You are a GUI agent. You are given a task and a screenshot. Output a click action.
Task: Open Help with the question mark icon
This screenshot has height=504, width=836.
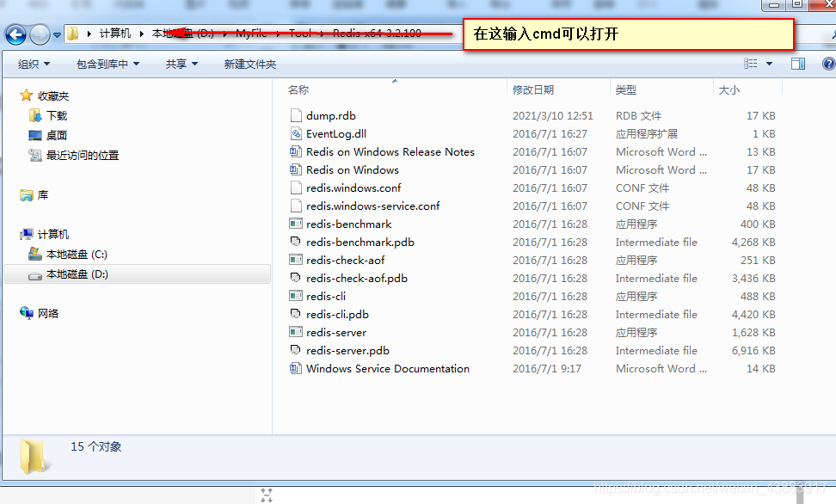[x=829, y=64]
